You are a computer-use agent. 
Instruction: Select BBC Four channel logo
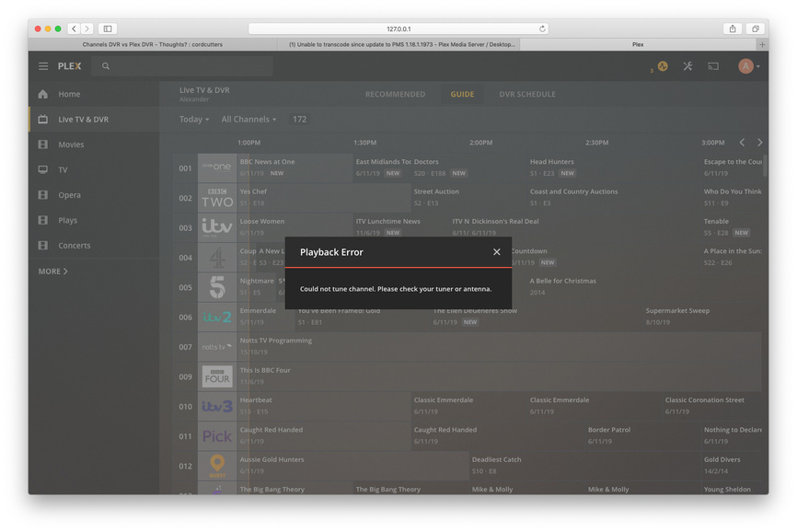[217, 376]
